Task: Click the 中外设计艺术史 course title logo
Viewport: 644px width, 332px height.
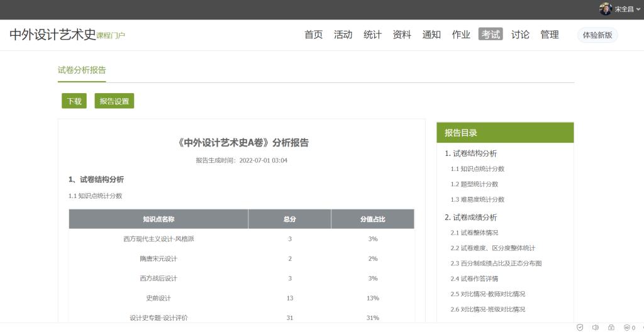Action: 52,35
